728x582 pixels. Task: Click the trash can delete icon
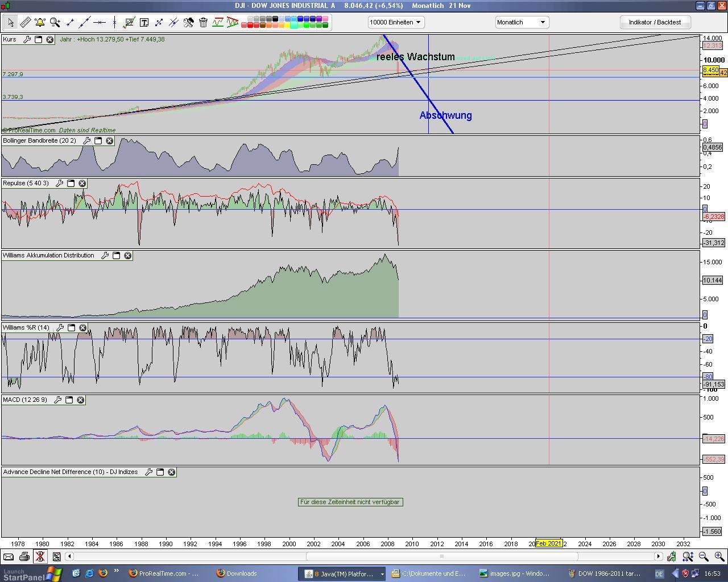click(x=203, y=22)
